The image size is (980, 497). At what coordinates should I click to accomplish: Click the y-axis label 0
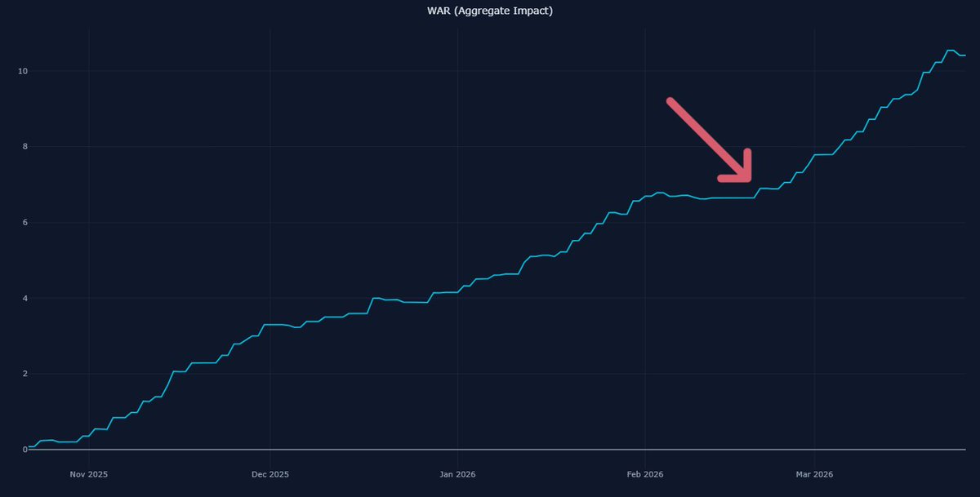pyautogui.click(x=24, y=450)
